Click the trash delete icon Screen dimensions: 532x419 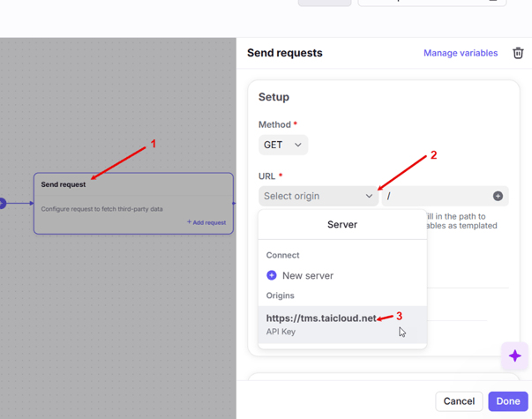[518, 53]
